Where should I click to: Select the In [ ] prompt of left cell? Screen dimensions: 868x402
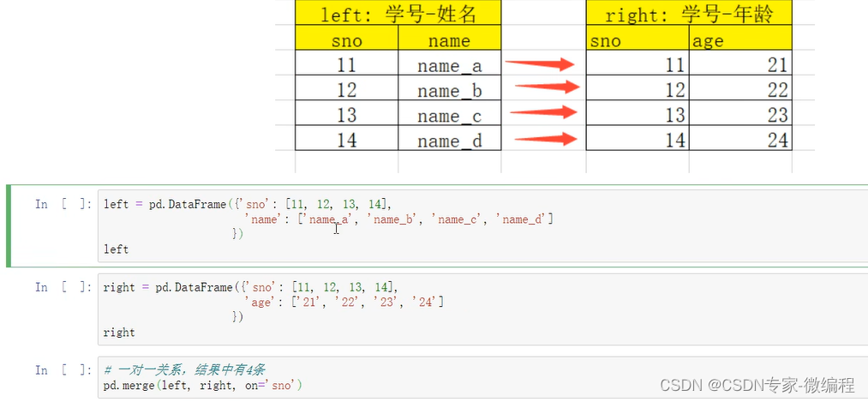(x=63, y=204)
